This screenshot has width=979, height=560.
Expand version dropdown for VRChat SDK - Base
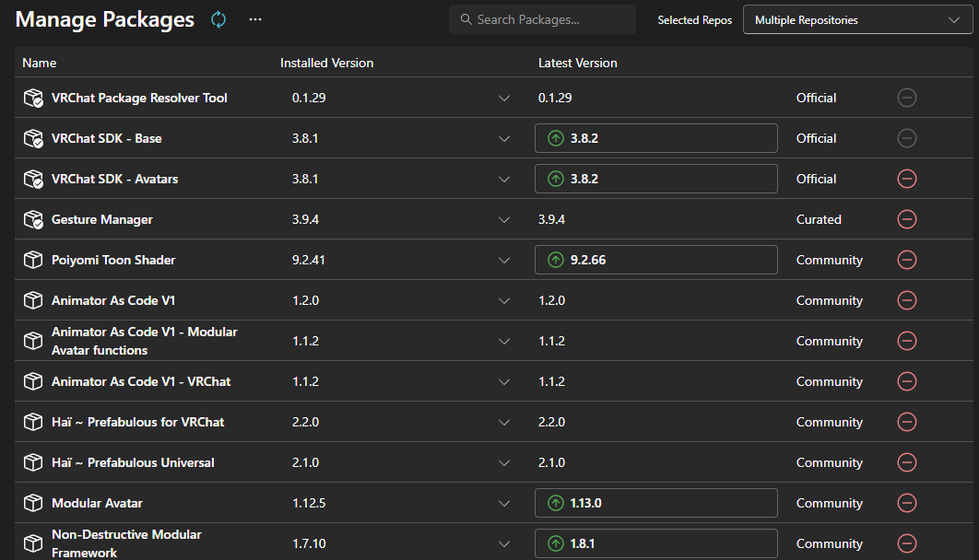point(504,139)
